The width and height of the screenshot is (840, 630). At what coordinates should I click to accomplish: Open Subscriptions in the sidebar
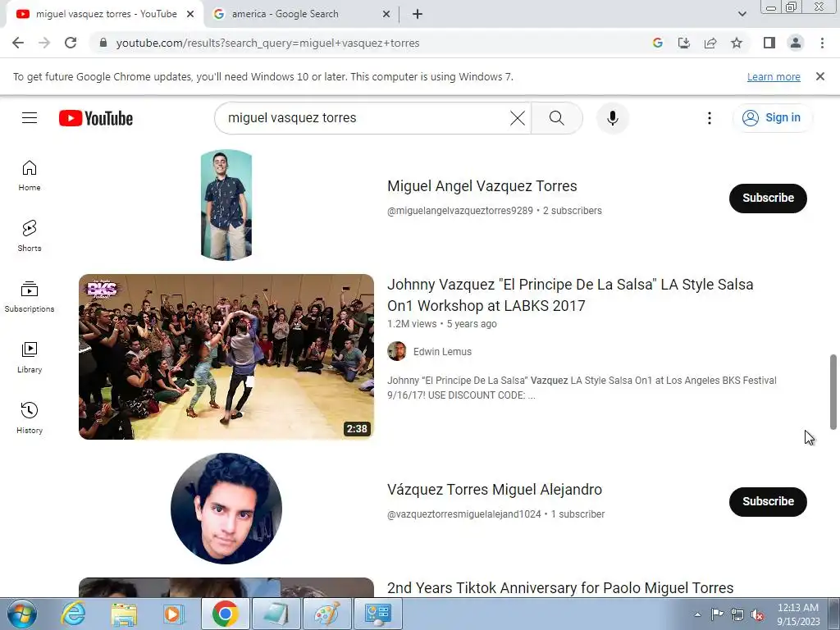pyautogui.click(x=30, y=297)
